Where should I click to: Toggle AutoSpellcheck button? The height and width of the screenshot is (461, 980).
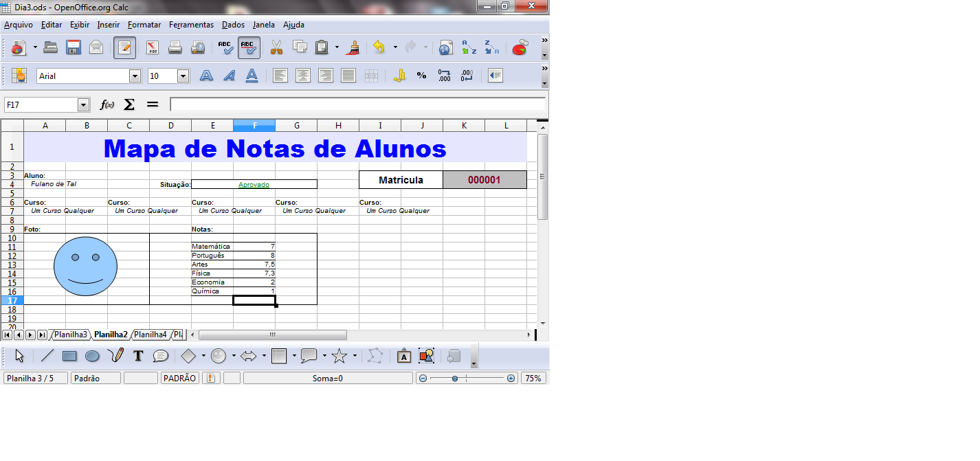(x=249, y=47)
